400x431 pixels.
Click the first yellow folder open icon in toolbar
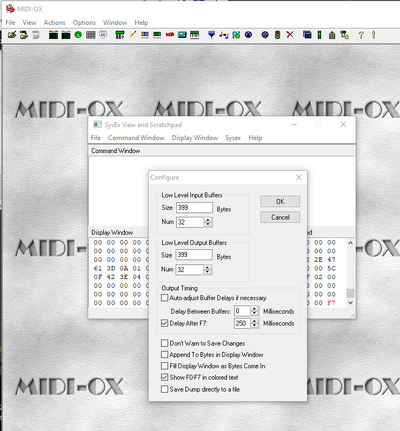coord(12,35)
